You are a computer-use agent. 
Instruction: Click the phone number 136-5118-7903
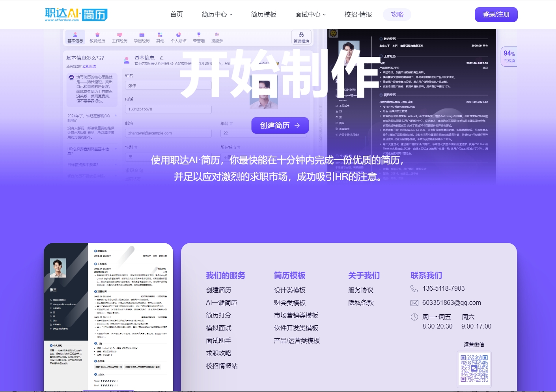coord(444,289)
